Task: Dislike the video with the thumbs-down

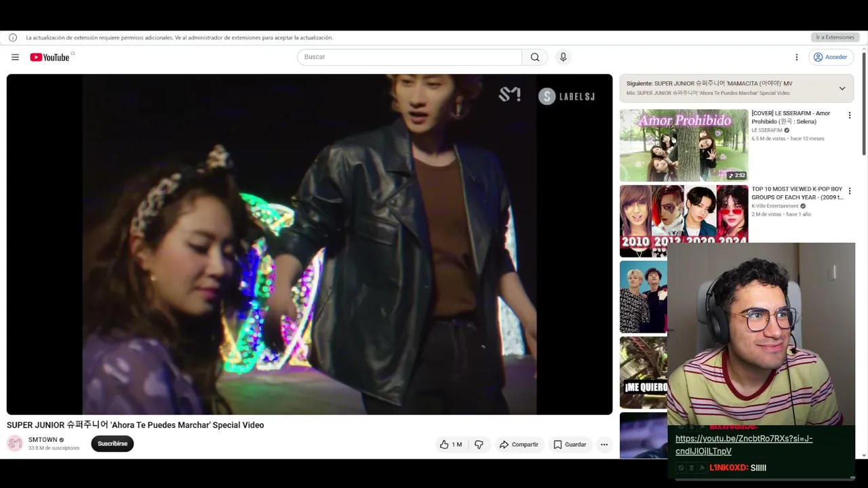Action: (x=479, y=445)
